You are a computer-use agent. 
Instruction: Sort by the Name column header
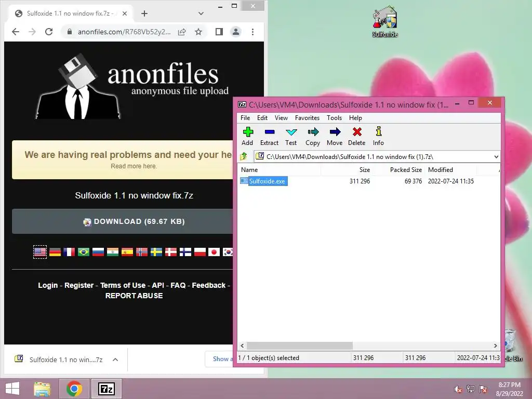pyautogui.click(x=280, y=170)
